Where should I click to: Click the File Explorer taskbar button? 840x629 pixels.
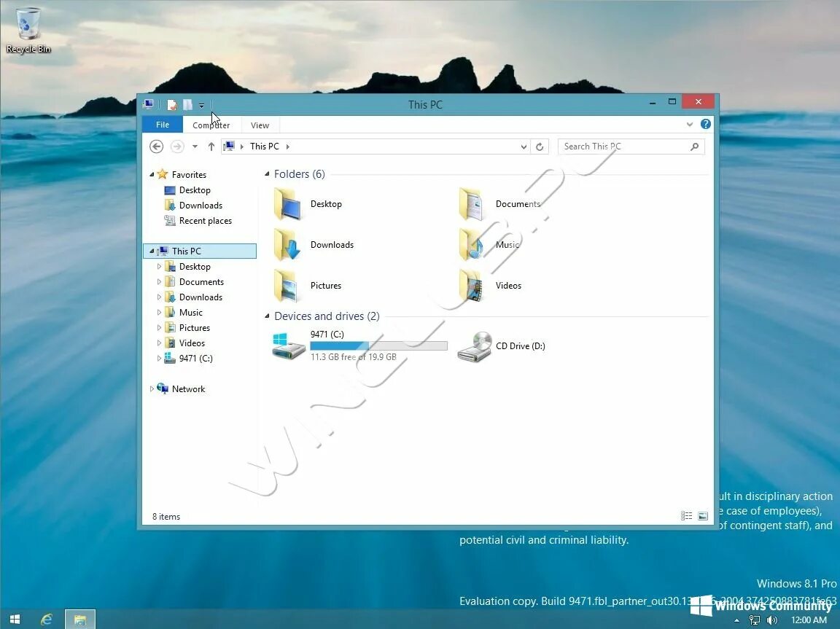(x=80, y=620)
